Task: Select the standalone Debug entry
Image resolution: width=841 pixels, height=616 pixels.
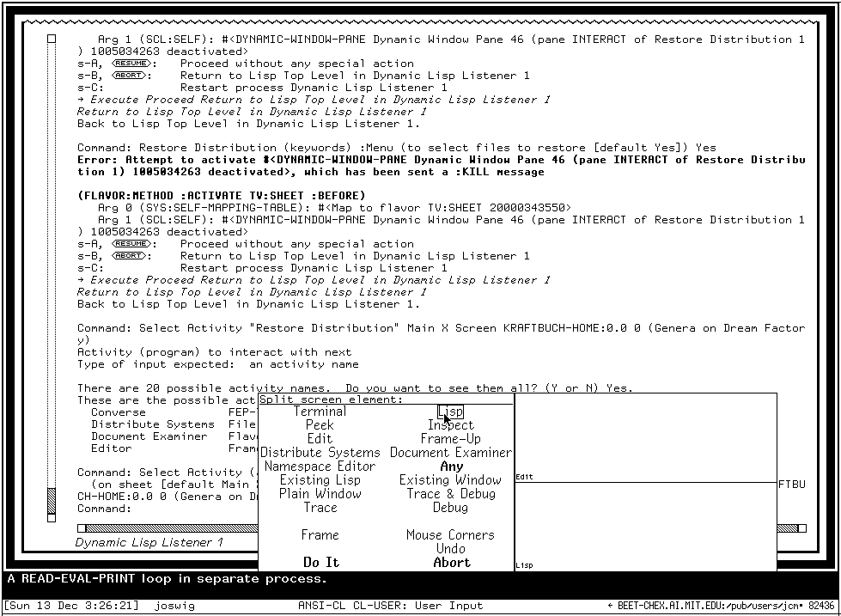Action: pyautogui.click(x=450, y=507)
